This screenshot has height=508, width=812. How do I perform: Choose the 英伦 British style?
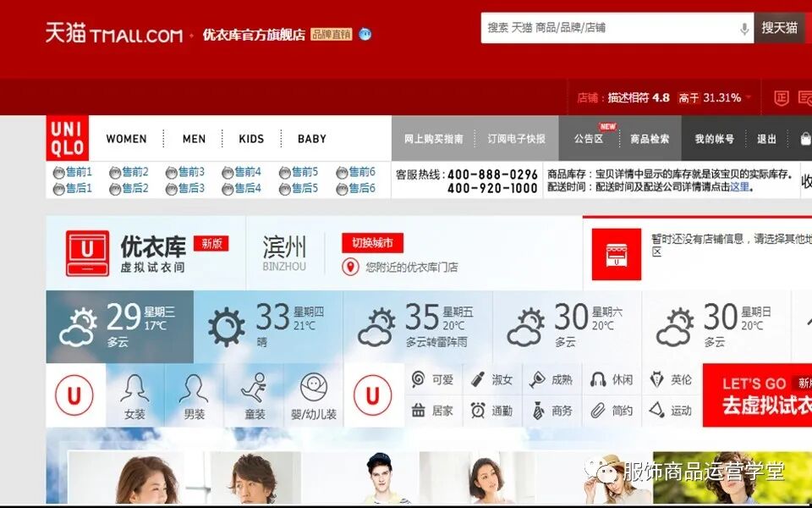[x=671, y=379]
